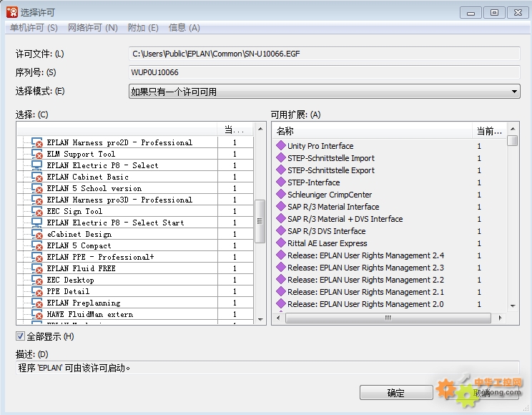Click the 当前... column header in extensions list
Image resolution: width=532 pixels, height=415 pixels.
coord(489,131)
